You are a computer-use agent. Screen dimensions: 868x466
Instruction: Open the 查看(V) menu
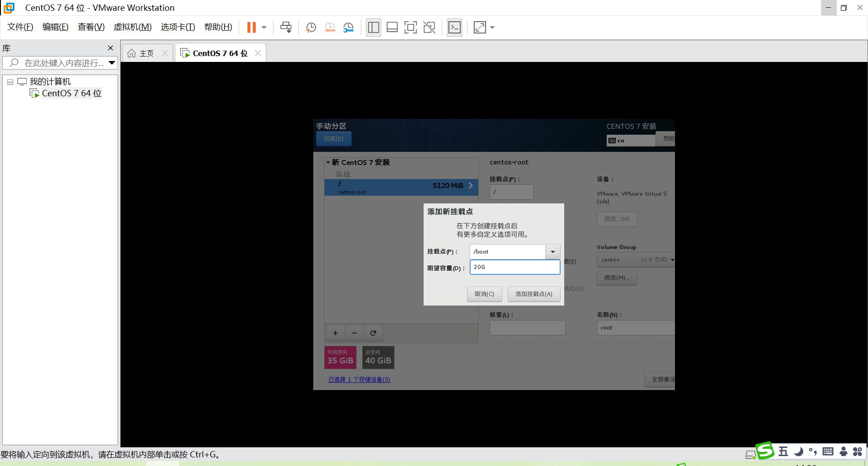click(x=91, y=27)
